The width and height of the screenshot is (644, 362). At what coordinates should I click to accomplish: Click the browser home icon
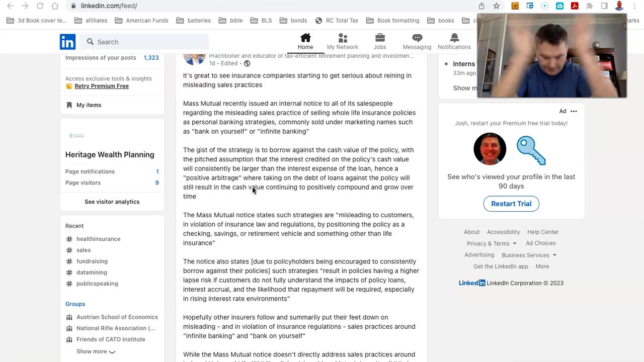55,6
